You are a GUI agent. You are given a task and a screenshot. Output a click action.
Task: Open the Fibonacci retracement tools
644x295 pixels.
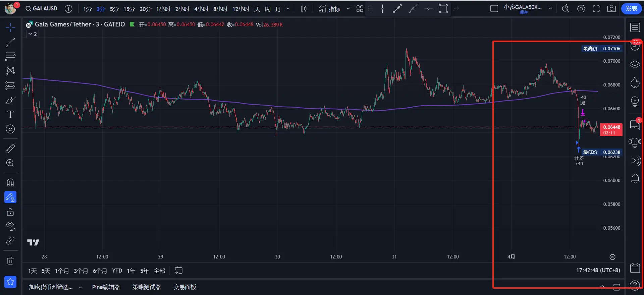[x=10, y=56]
